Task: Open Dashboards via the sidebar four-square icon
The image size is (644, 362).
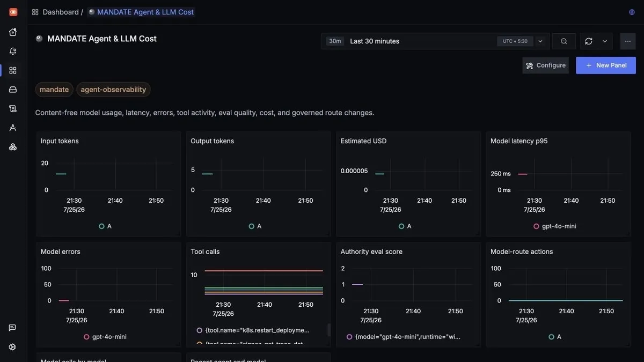Action: pyautogui.click(x=13, y=70)
